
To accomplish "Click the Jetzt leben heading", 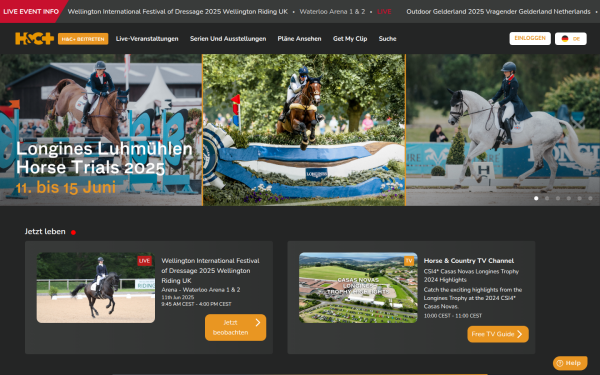I will point(45,232).
